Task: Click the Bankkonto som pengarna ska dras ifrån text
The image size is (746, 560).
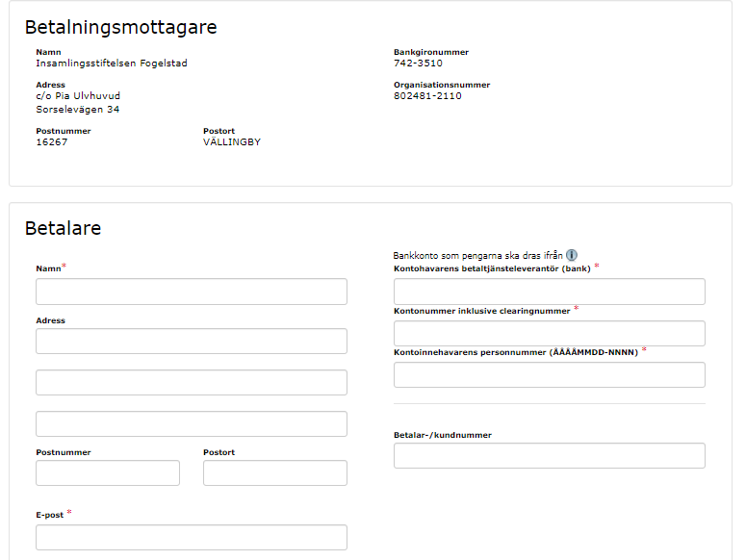Action: coord(477,256)
